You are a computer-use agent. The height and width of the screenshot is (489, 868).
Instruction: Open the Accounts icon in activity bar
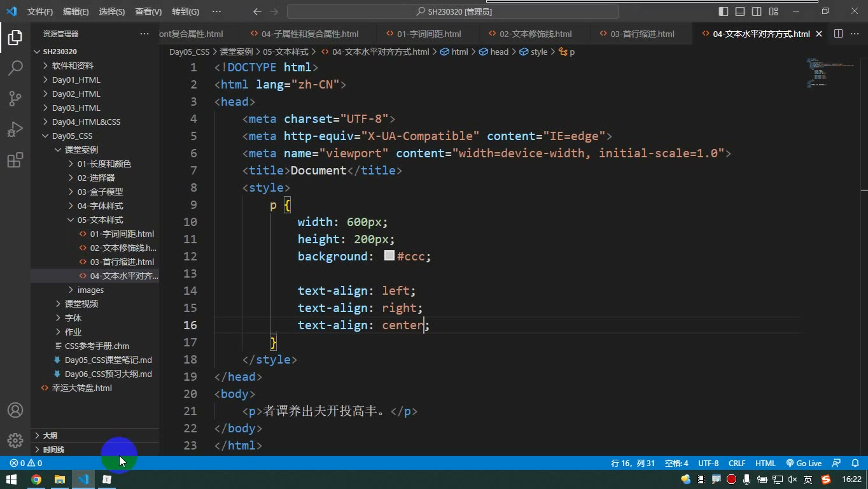point(15,410)
